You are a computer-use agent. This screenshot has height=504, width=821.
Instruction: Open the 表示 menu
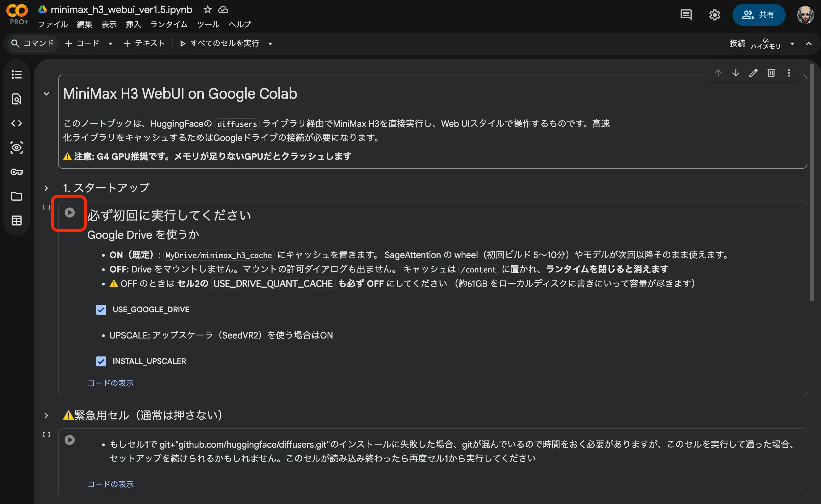click(109, 24)
